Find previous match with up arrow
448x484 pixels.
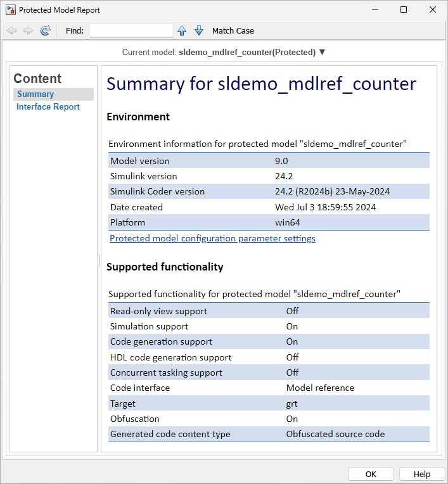point(182,30)
